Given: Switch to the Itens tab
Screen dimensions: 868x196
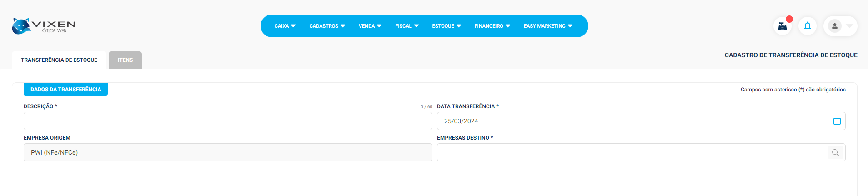Looking at the screenshot, I should tap(125, 60).
